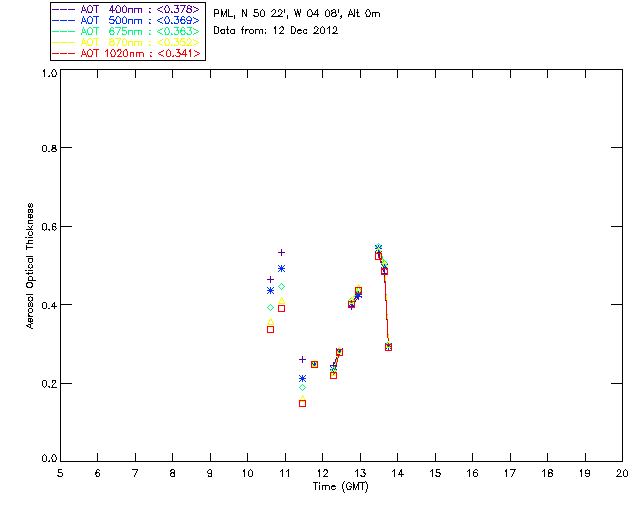The image size is (640, 512).
Task: Click the red dashed line sample in legend
Action: tap(64, 53)
